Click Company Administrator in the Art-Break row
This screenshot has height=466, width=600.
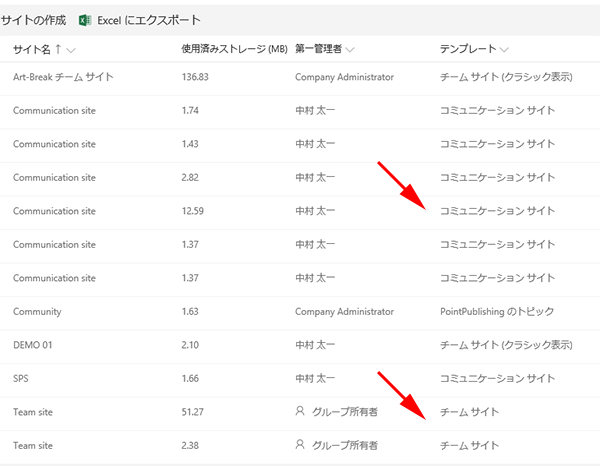(344, 77)
